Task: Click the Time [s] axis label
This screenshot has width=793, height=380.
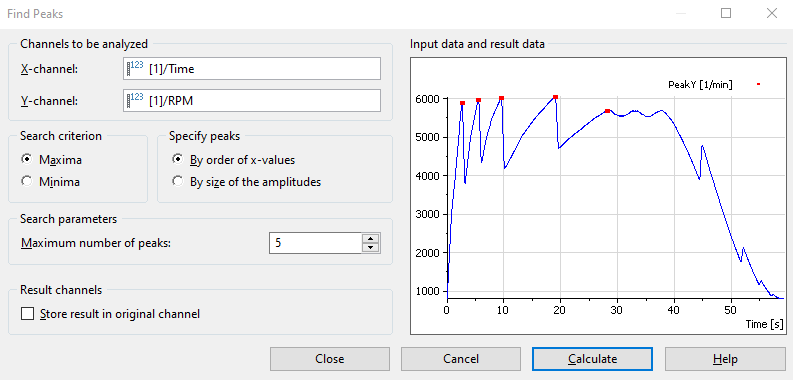Action: 765,324
